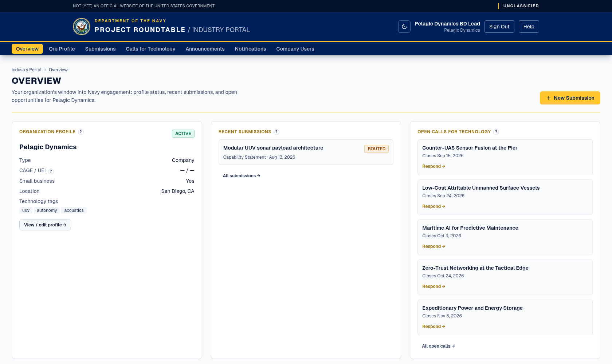
Task: Click the Pelagic Dynamics organization heading
Action: [48, 147]
